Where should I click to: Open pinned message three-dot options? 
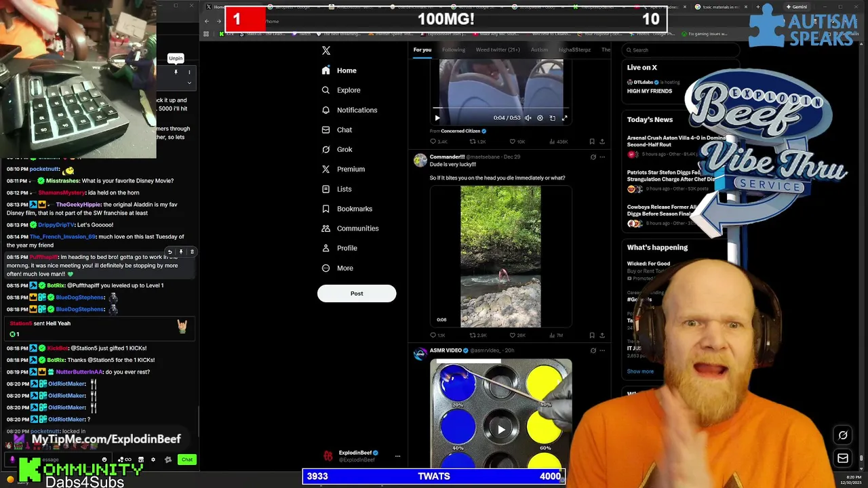[189, 72]
